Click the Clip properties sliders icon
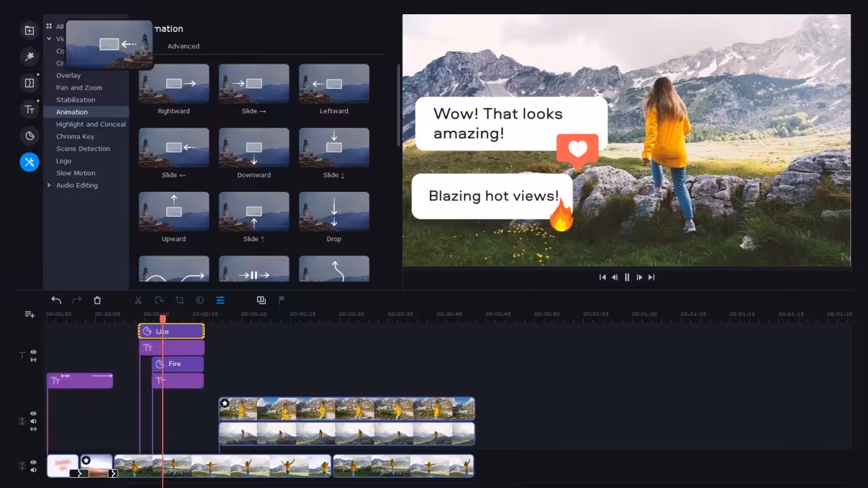 pos(220,300)
